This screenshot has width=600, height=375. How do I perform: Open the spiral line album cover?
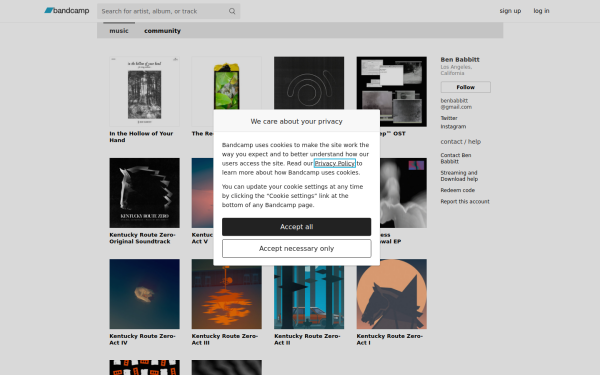point(309,83)
